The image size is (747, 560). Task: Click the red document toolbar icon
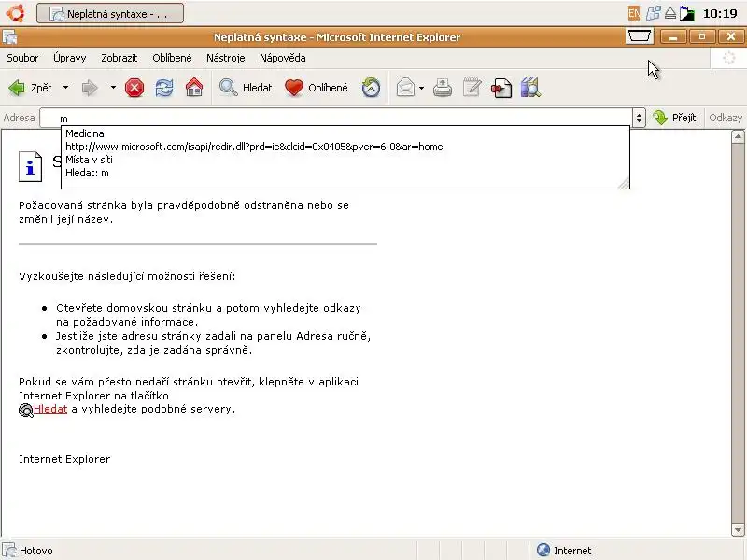pyautogui.click(x=501, y=88)
